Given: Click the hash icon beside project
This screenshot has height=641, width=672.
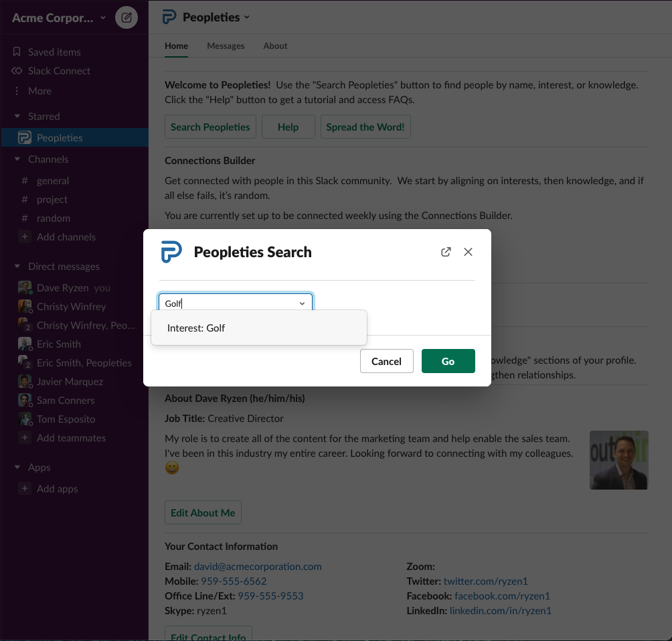Looking at the screenshot, I should (x=25, y=200).
